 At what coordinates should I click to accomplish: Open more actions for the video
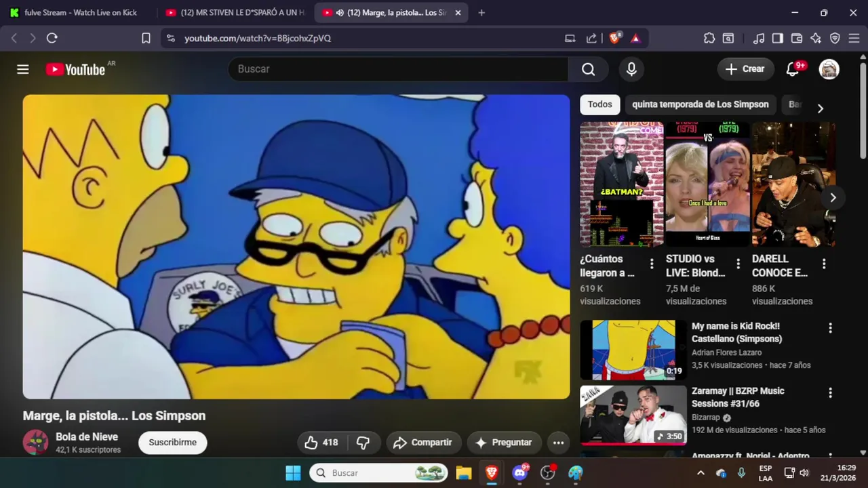[558, 443]
